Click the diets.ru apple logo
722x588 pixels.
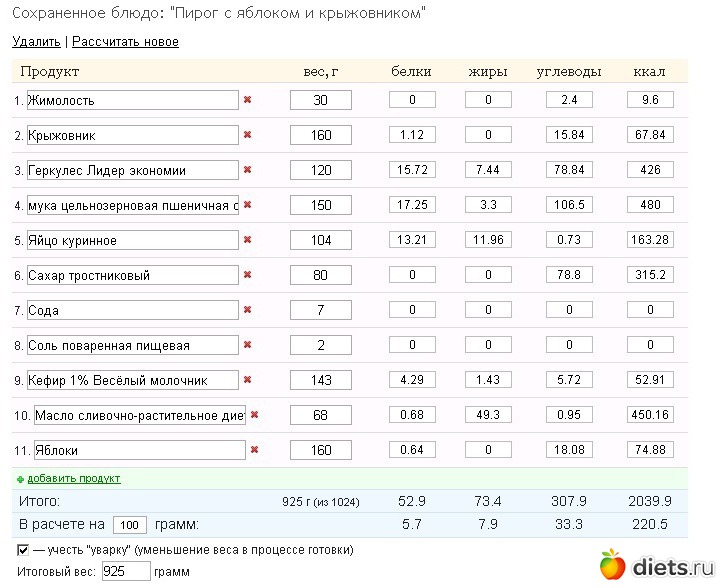pyautogui.click(x=612, y=565)
